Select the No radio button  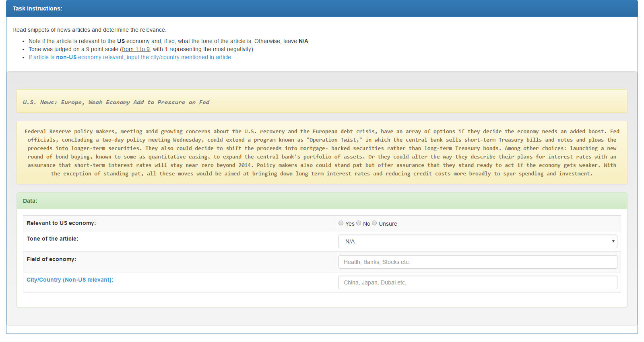359,223
